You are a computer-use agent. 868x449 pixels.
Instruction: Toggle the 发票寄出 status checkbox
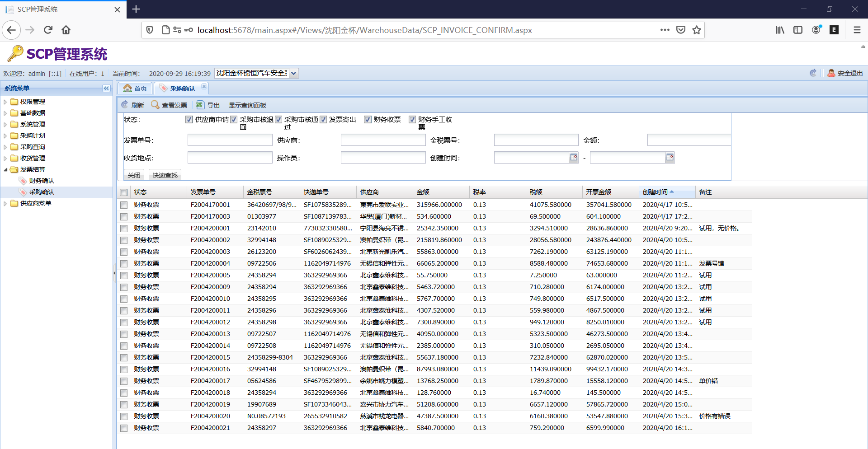click(x=323, y=119)
